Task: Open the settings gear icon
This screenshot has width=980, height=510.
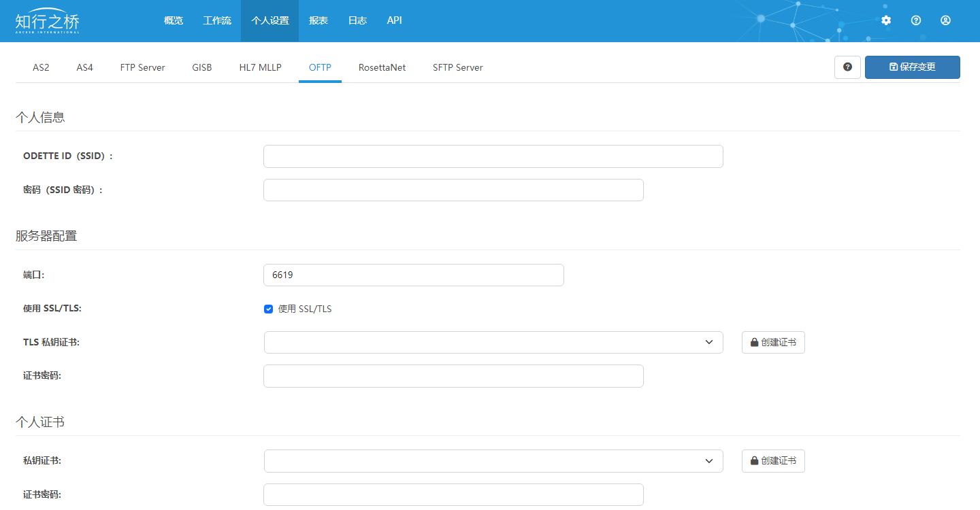Action: 886,20
